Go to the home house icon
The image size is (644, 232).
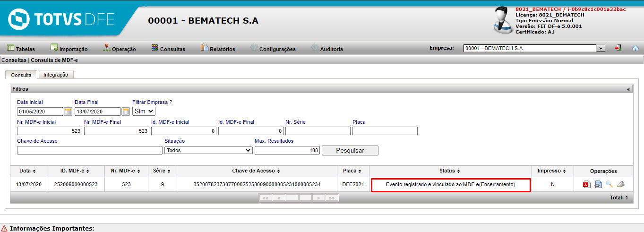[635, 48]
